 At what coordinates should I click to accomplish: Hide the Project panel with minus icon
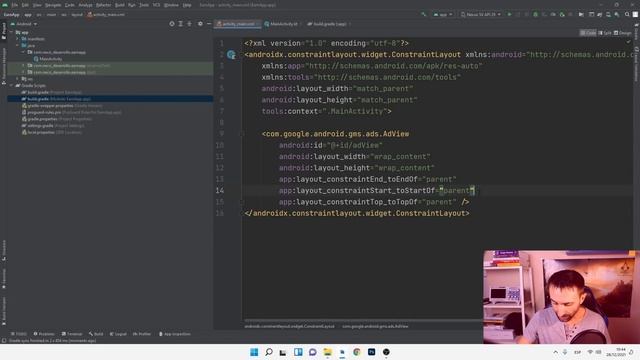[x=209, y=24]
